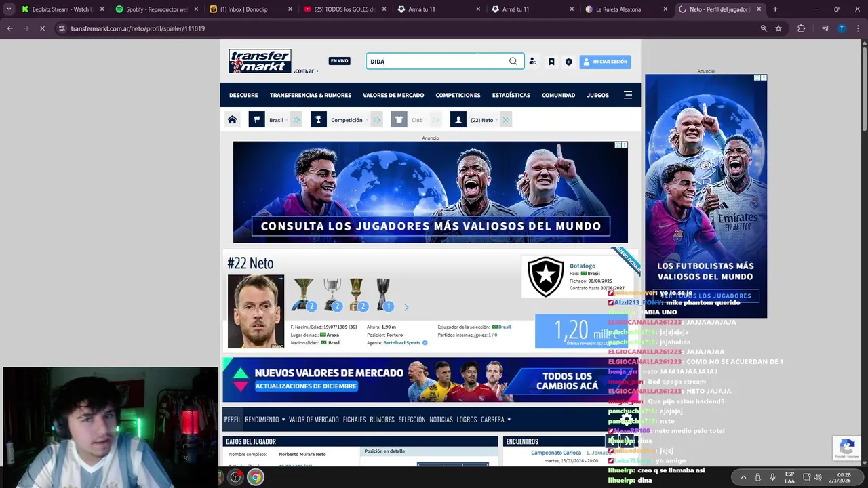
Task: Switch to the Selección player tab
Action: pos(412,420)
